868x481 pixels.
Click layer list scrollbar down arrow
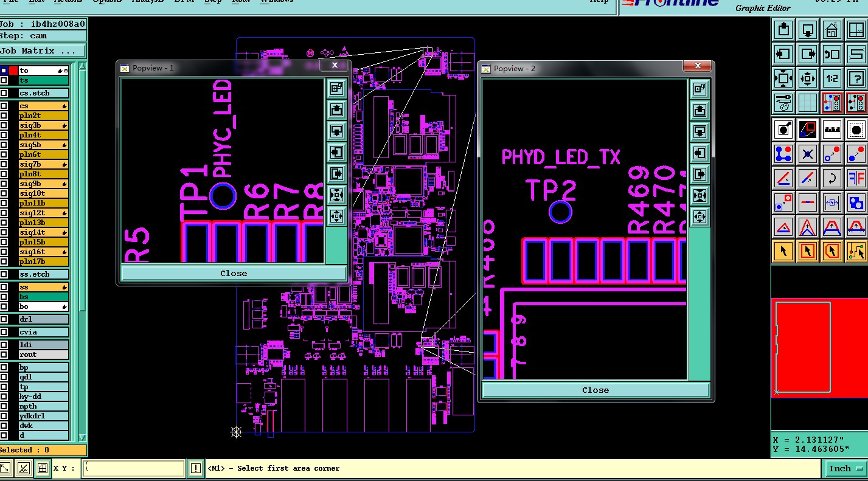[x=83, y=437]
